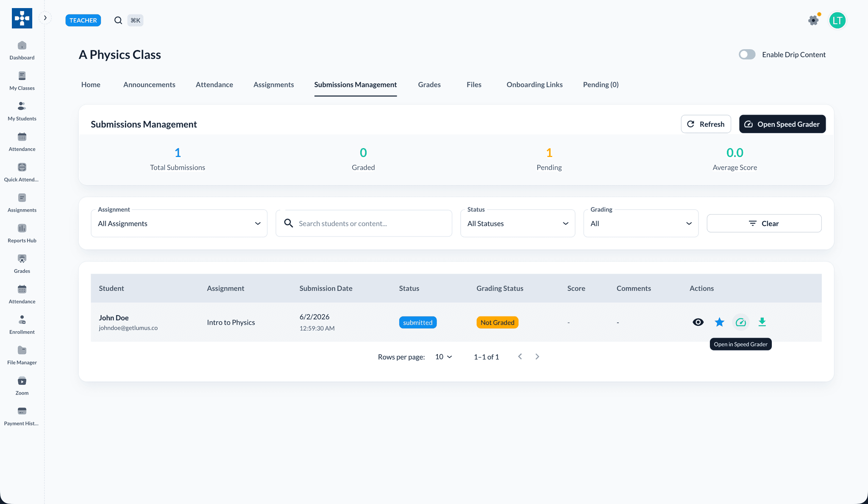Clear the filters with Clear button
The width and height of the screenshot is (868, 504).
[764, 224]
